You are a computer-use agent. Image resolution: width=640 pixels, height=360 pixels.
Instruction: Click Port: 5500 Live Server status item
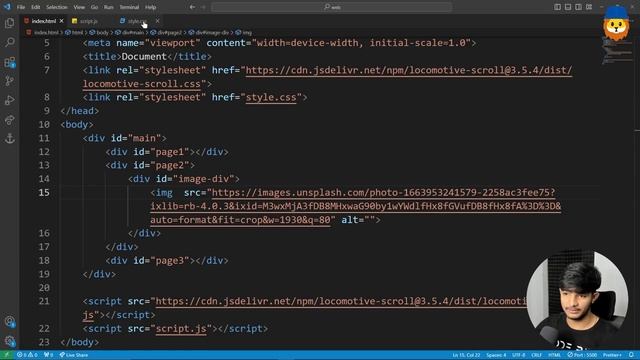tap(582, 355)
